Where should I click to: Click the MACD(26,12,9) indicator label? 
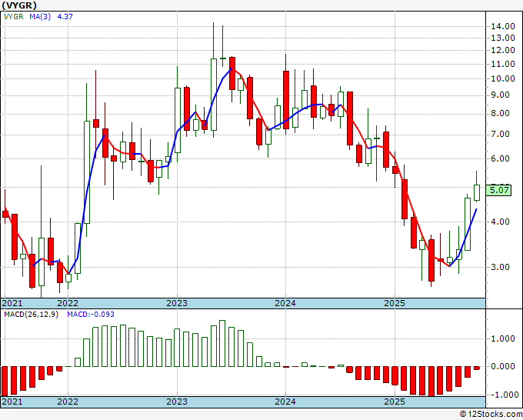31,315
